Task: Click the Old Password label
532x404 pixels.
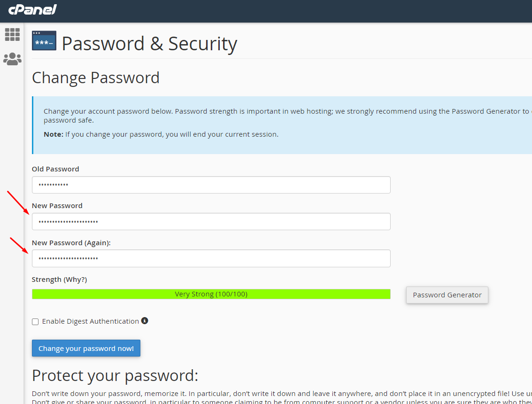Action: 55,169
